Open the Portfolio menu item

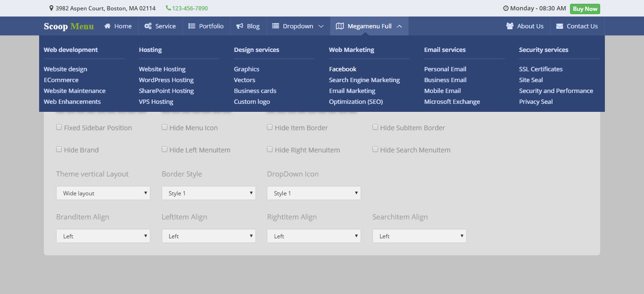click(206, 26)
